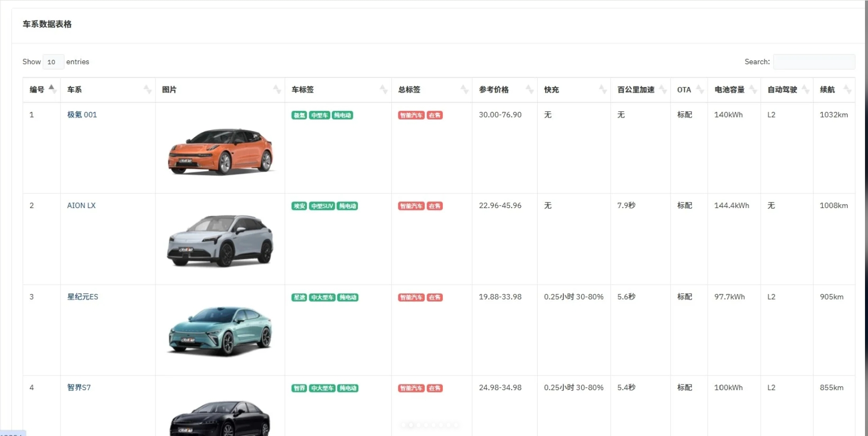This screenshot has width=868, height=436.
Task: Open the 智界S7 car series link
Action: pyautogui.click(x=79, y=387)
